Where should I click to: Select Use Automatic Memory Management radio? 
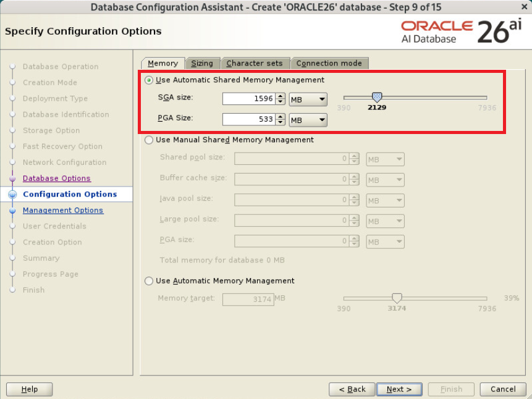(149, 281)
